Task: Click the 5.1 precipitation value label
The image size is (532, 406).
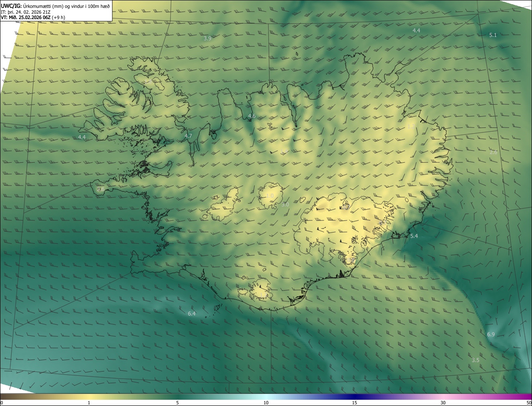Action: [x=493, y=35]
